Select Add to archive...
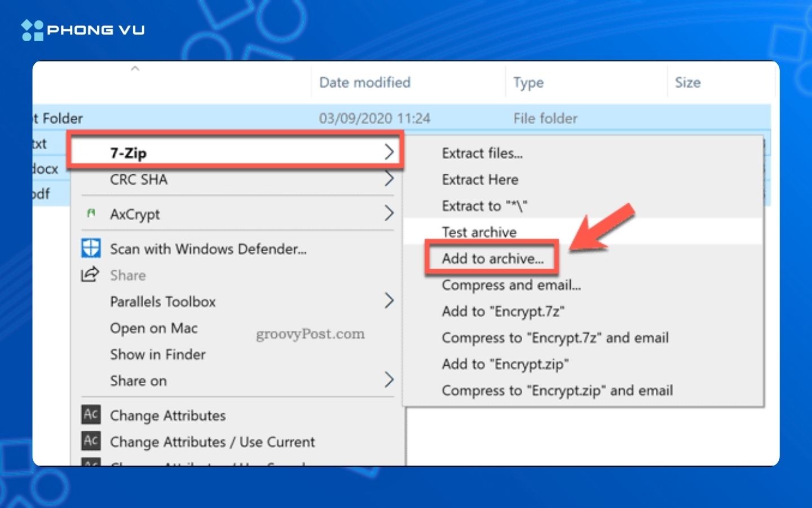 coord(492,259)
